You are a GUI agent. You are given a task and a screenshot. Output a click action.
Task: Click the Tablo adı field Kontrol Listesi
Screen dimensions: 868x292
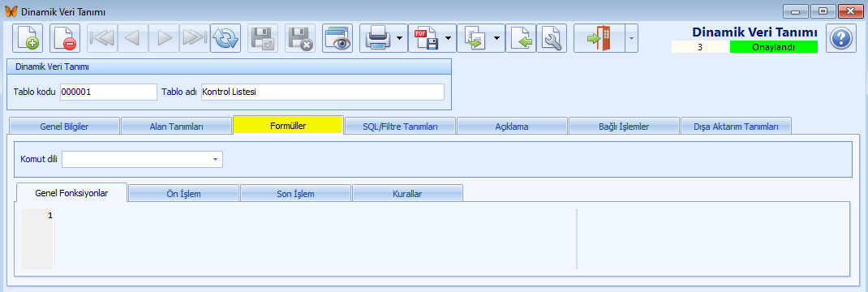pyautogui.click(x=323, y=92)
